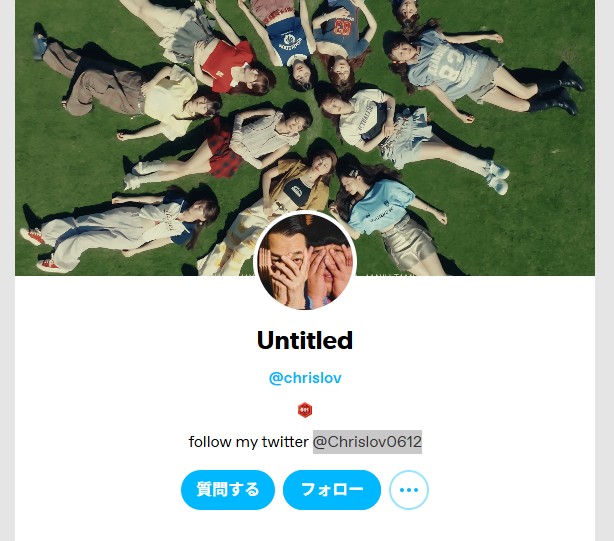This screenshot has width=614, height=541.
Task: Click the red plaid skirt in cover photo
Action: pyautogui.click(x=223, y=151)
